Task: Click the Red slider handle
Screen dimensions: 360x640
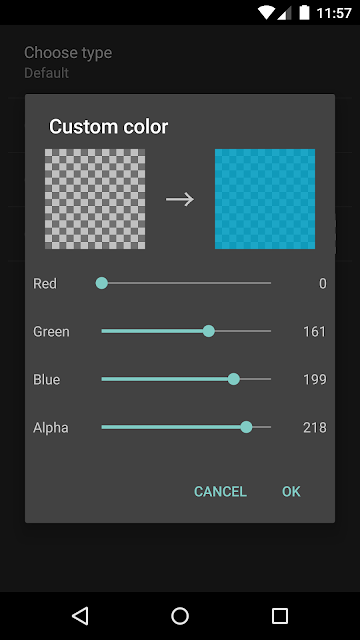Action: tap(102, 283)
